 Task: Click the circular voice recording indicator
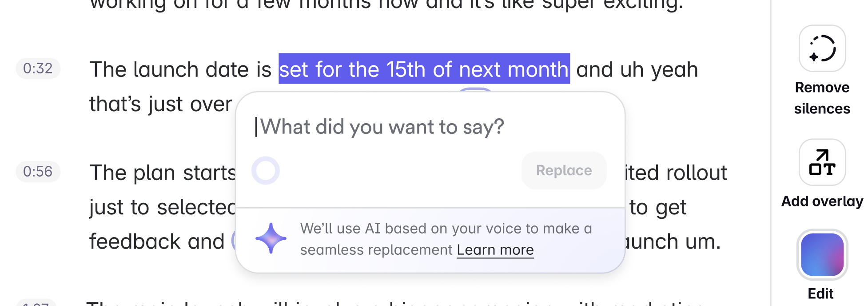266,170
